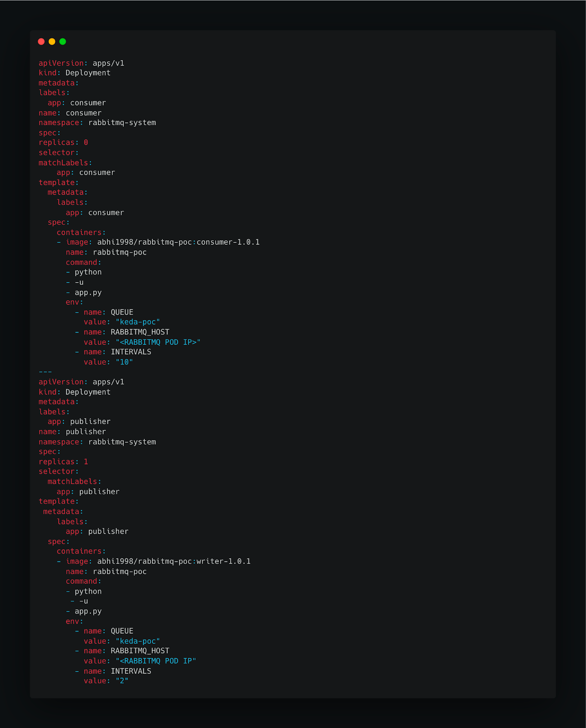
Task: Place cursor on first apiVersion key
Action: pos(61,63)
